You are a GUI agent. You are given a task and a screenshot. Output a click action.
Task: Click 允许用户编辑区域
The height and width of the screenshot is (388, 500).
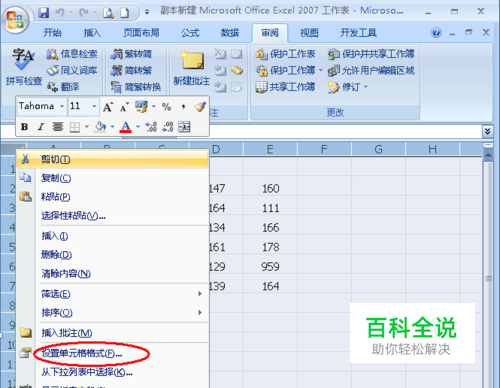click(371, 70)
